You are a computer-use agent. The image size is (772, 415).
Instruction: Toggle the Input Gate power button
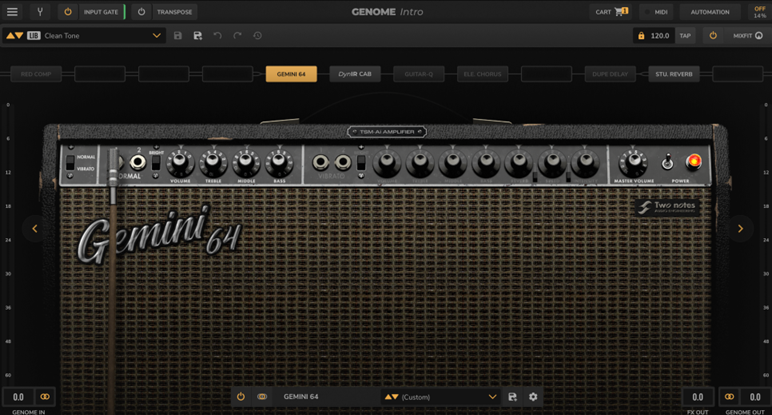click(x=68, y=12)
